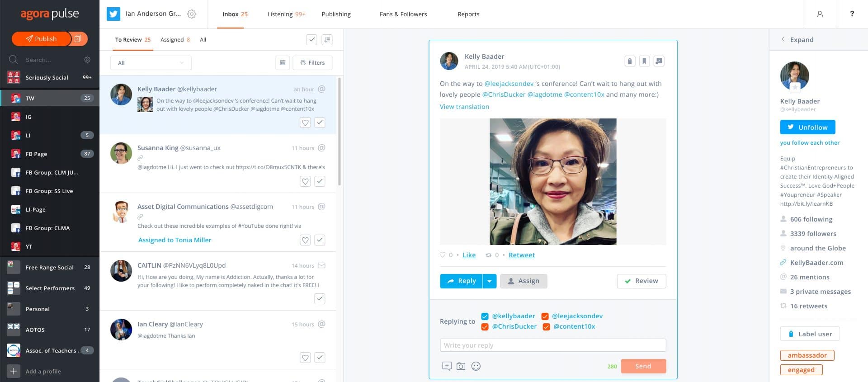Mark CAITLIN's message as reviewed
The height and width of the screenshot is (382, 868).
[320, 299]
